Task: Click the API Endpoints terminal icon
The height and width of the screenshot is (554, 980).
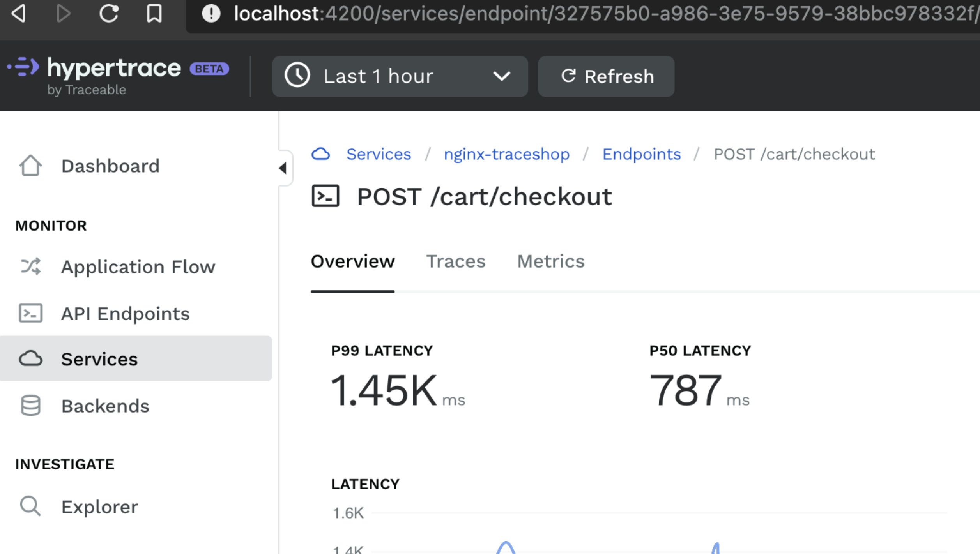Action: (x=30, y=314)
